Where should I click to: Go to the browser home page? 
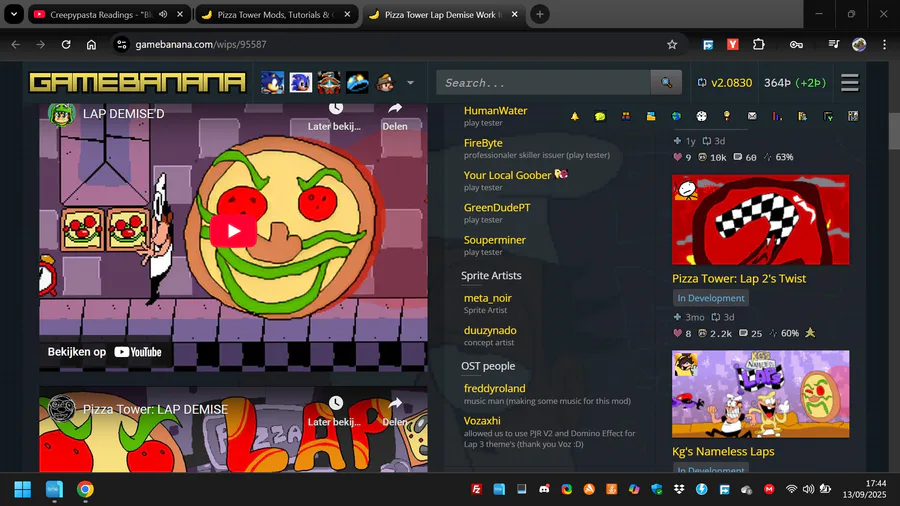coord(91,44)
